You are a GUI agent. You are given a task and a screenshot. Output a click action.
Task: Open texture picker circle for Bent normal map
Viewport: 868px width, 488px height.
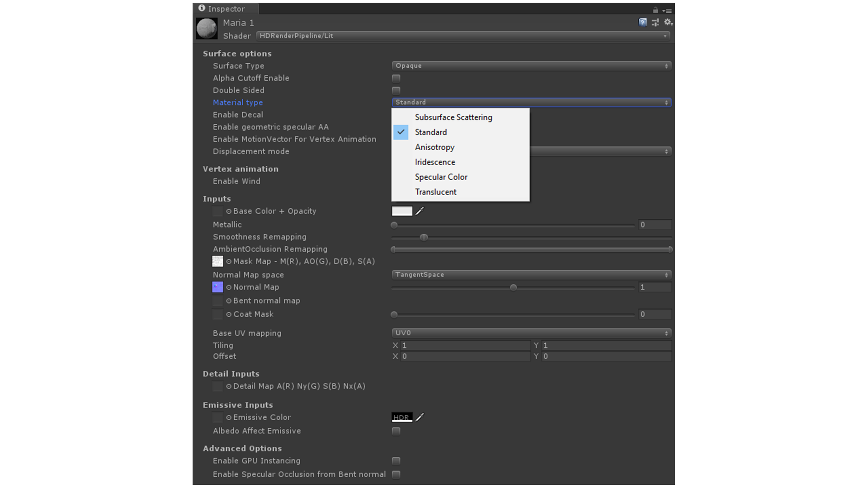tap(229, 300)
